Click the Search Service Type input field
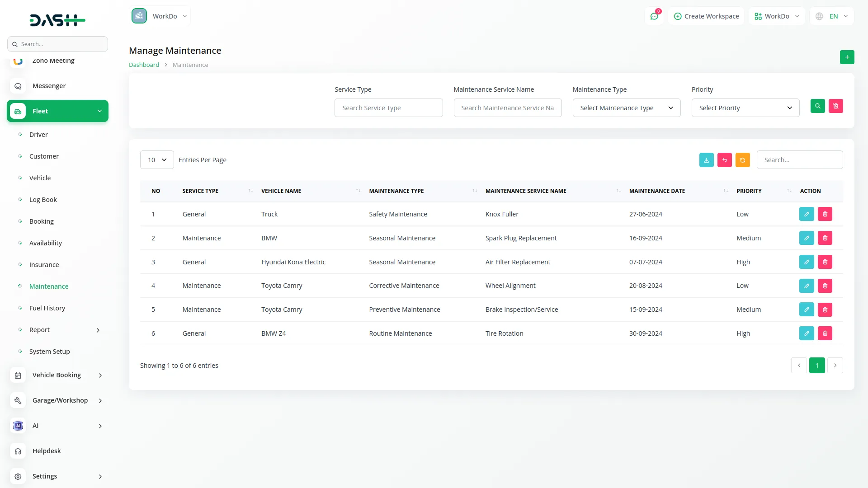This screenshot has height=488, width=868. (388, 108)
